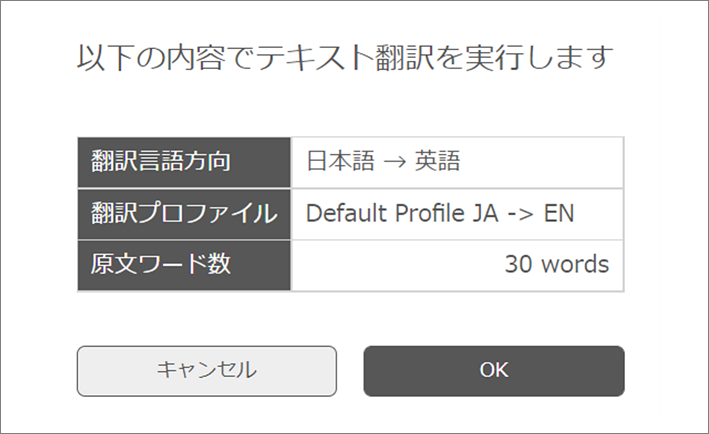This screenshot has height=434, width=709.
Task: Select the 日本語 → 英語 value cell
Action: click(x=457, y=161)
